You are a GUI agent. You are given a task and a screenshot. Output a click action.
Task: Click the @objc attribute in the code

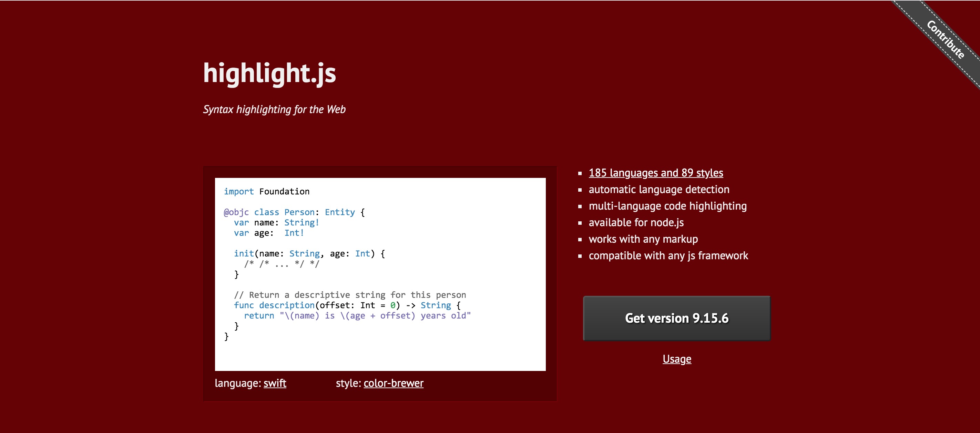236,212
